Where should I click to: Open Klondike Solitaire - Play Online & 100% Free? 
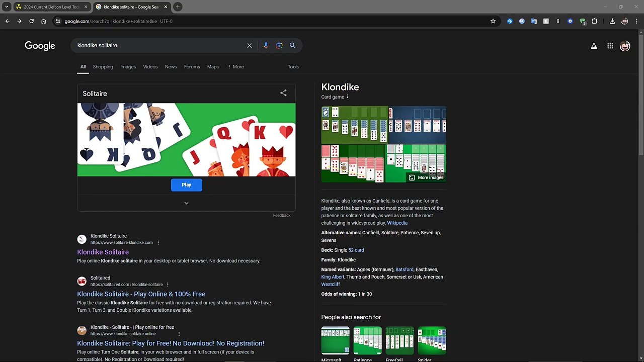pyautogui.click(x=141, y=294)
